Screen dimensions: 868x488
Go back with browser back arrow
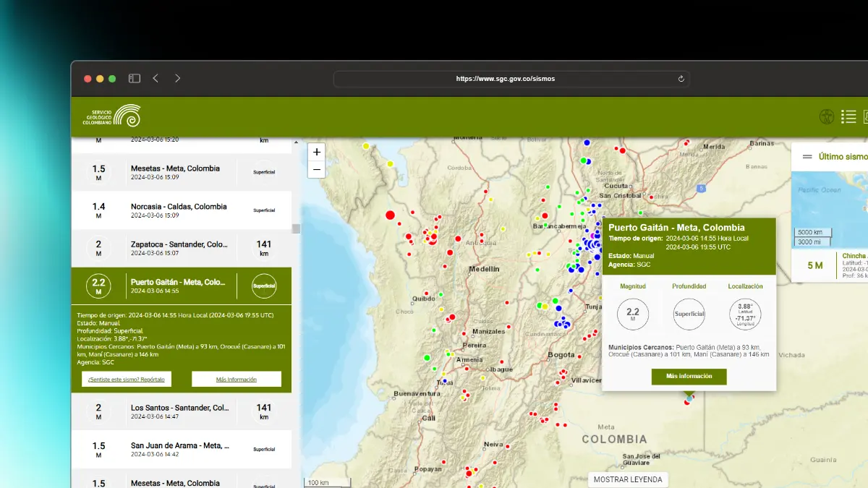(156, 78)
